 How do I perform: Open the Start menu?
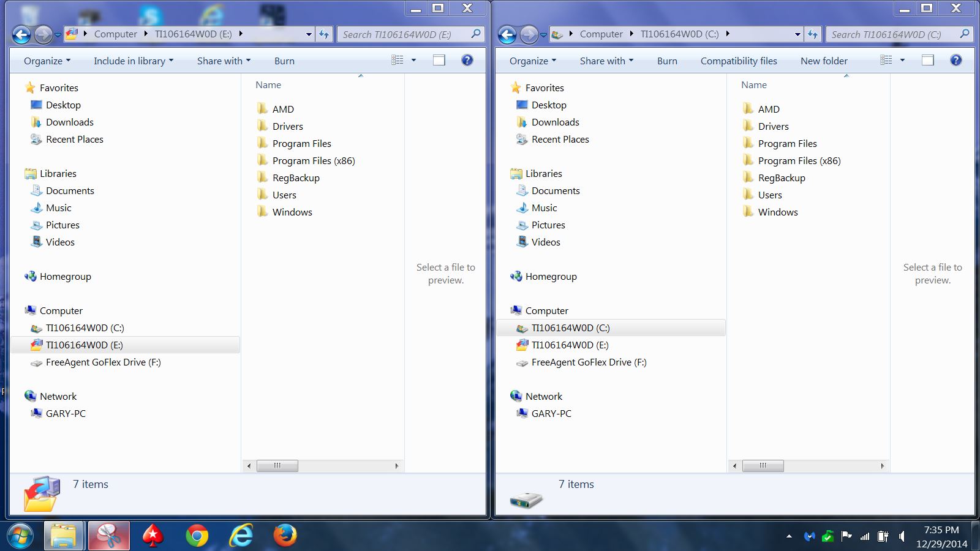(20, 536)
